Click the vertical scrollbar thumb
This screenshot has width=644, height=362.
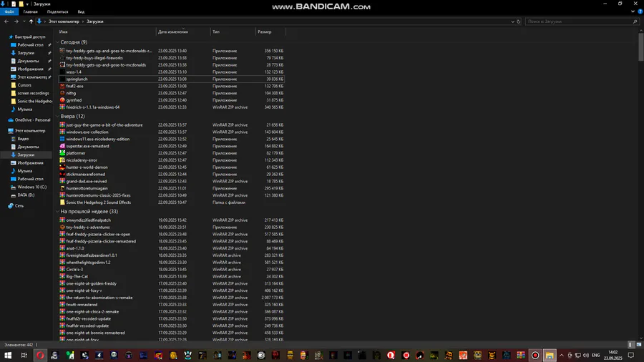640,47
